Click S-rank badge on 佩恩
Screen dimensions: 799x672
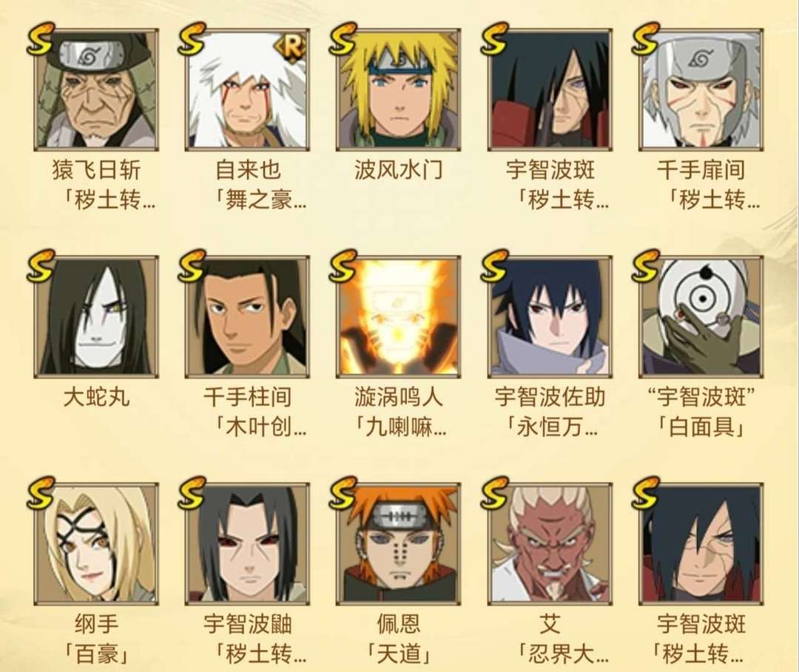pos(343,493)
